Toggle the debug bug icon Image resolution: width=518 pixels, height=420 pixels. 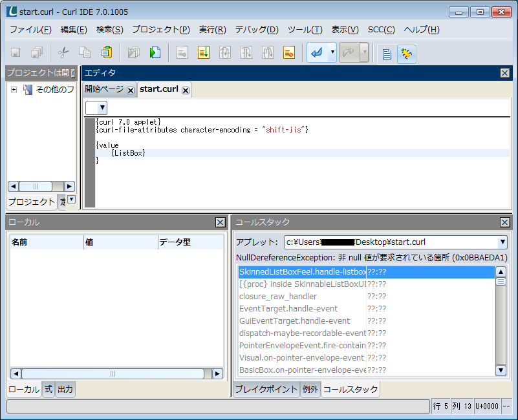tap(407, 54)
